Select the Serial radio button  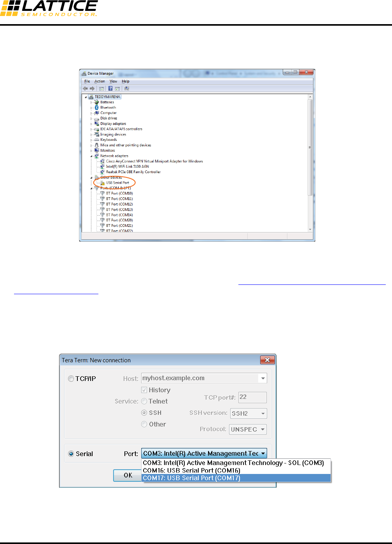(71, 454)
